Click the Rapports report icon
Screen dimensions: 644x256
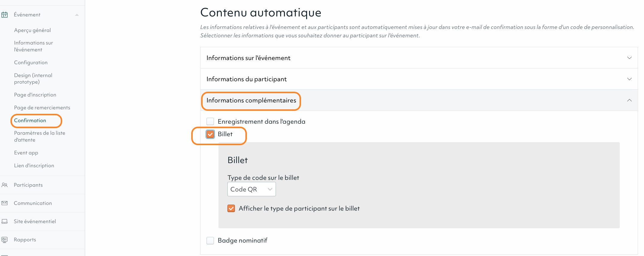click(x=4, y=240)
